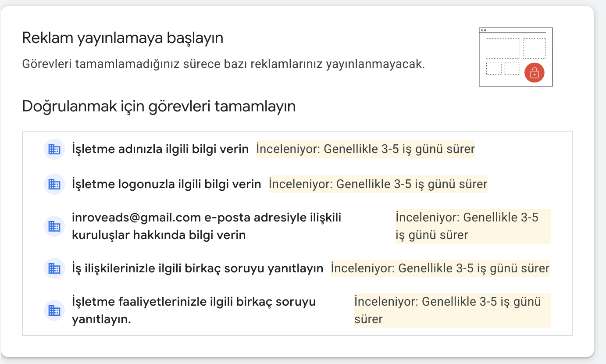Click building icon beside İşletme faaliyetlerinizle task

pyautogui.click(x=54, y=310)
